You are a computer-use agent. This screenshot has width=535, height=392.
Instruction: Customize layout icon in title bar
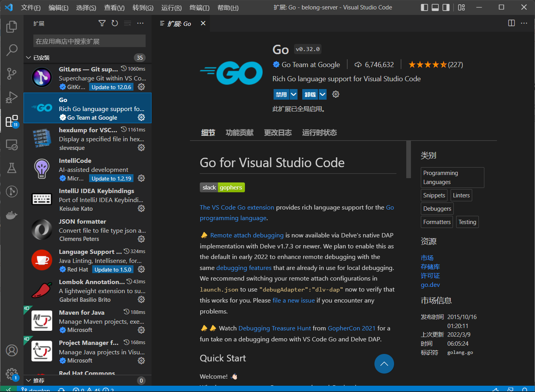(462, 7)
